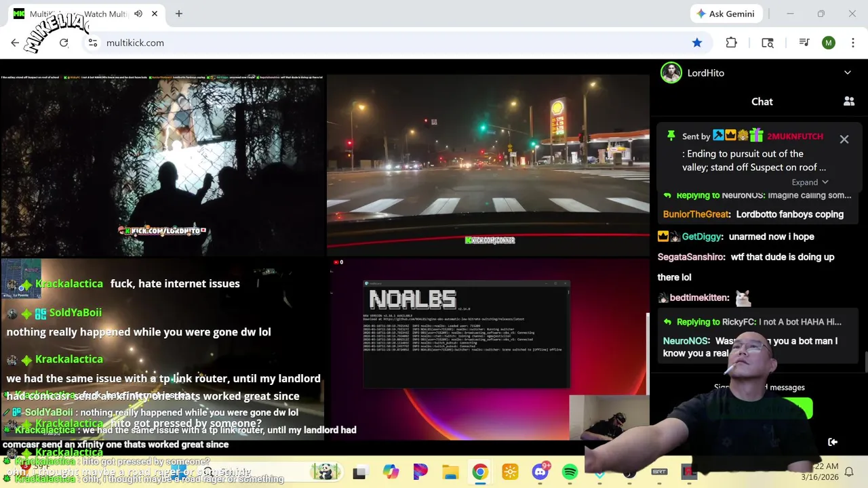This screenshot has height=488, width=868.
Task: Expand the LordHito channel selector chevron
Action: (x=848, y=73)
